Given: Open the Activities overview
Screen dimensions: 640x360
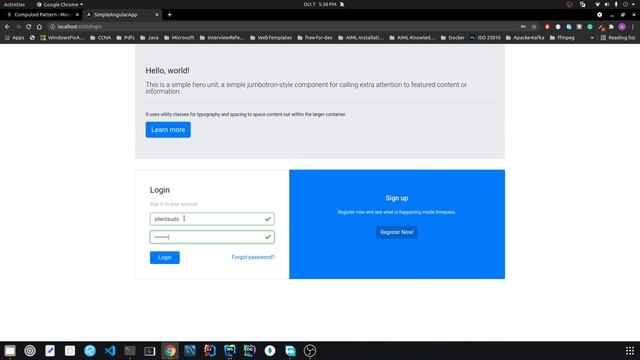Looking at the screenshot, I should pyautogui.click(x=14, y=4).
